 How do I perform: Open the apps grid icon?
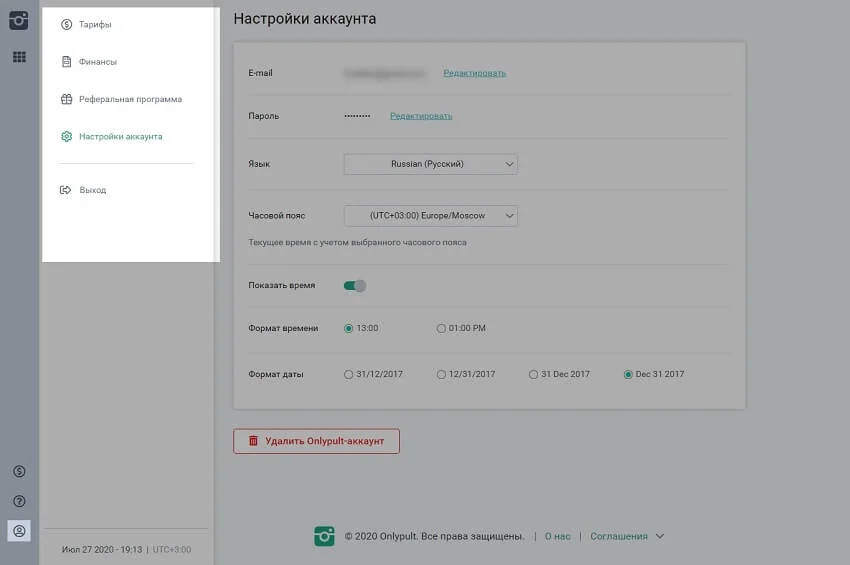coord(19,57)
